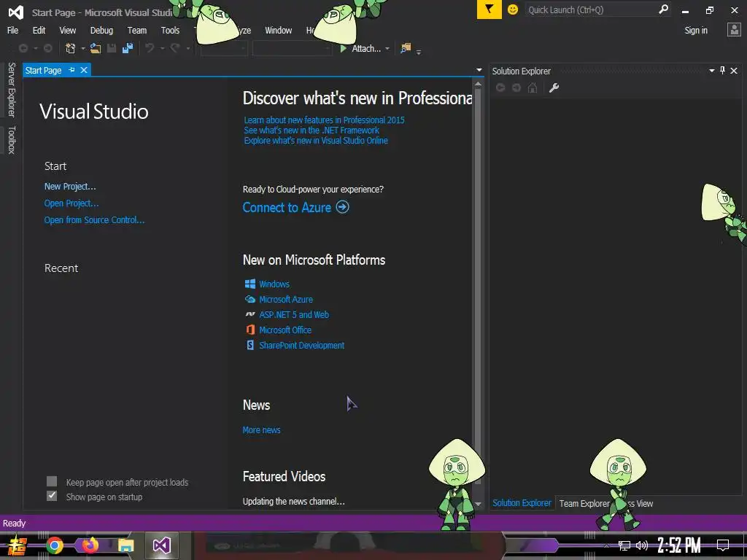Open the Solution Configurations combo box
Screen dimensions: 747x560
[x=224, y=48]
